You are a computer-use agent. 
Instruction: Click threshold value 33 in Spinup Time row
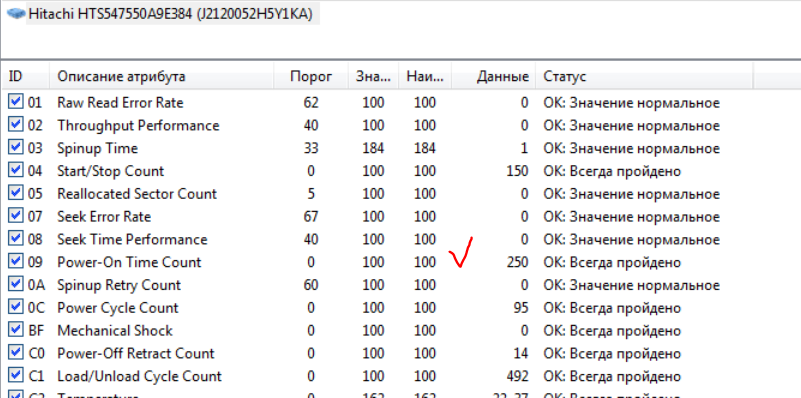(x=311, y=149)
